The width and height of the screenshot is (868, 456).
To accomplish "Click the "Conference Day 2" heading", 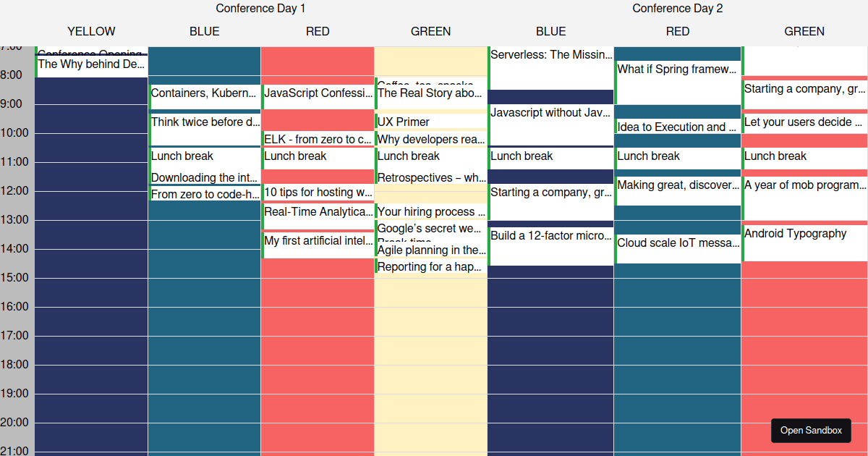I will pyautogui.click(x=677, y=9).
